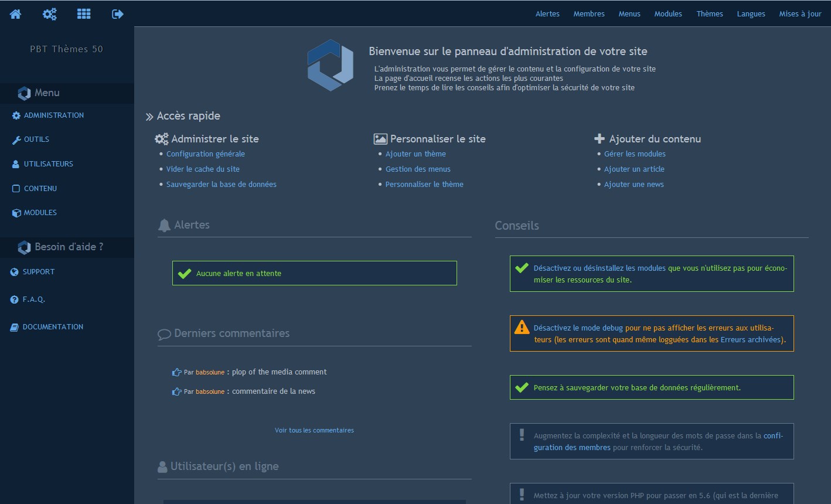Open the F.A.Q. sidebar link
This screenshot has width=831, height=504.
(34, 299)
